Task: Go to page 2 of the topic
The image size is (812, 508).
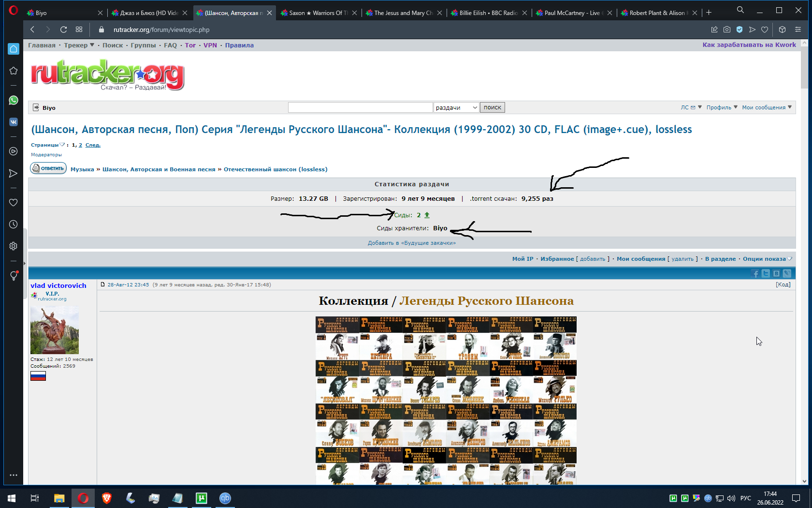Action: point(81,145)
